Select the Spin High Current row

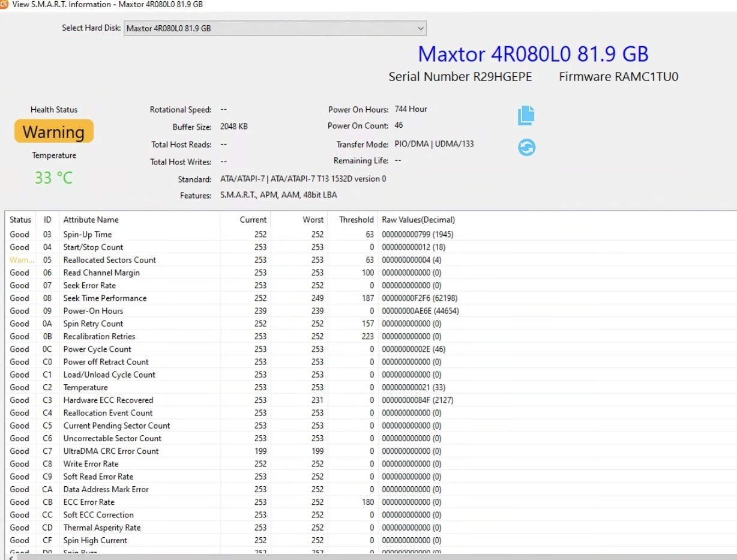point(371,540)
